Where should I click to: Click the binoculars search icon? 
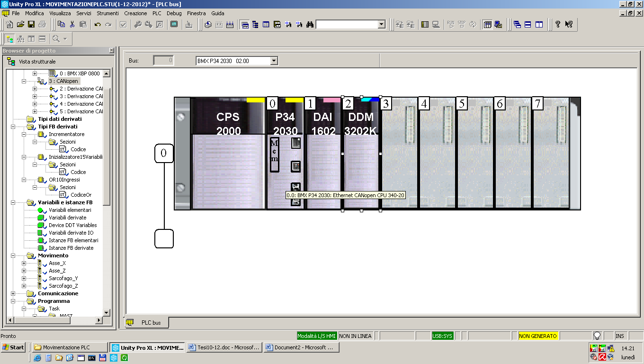point(310,24)
